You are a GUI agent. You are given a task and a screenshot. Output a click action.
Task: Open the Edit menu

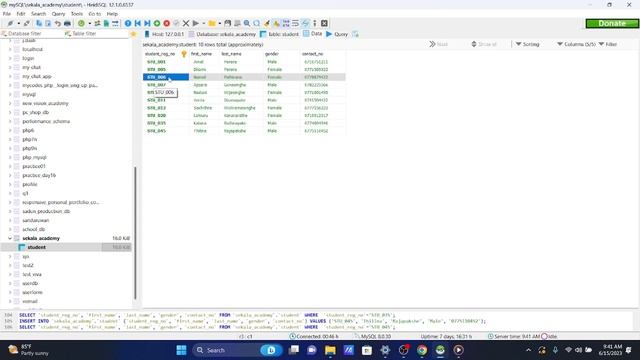21,14
